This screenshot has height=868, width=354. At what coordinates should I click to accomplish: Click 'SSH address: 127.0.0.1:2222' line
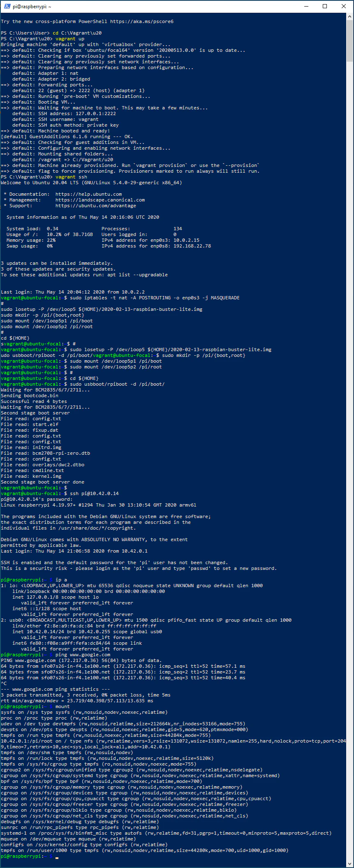point(64,113)
